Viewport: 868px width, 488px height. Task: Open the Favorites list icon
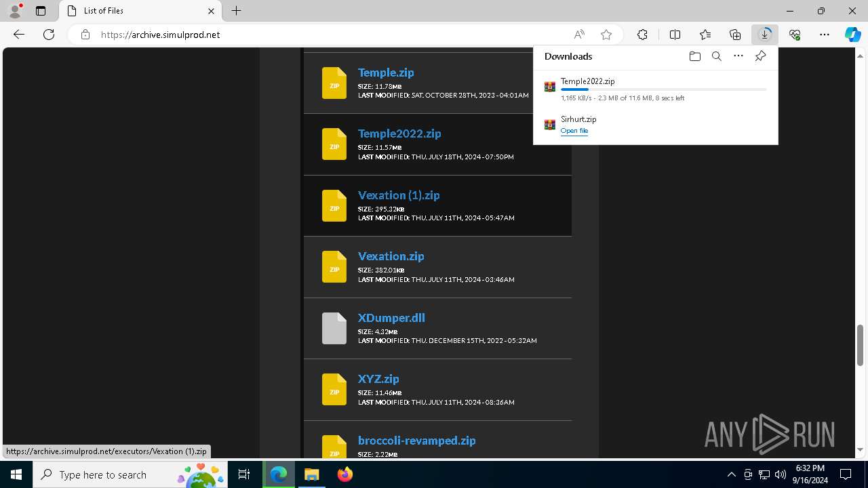705,35
